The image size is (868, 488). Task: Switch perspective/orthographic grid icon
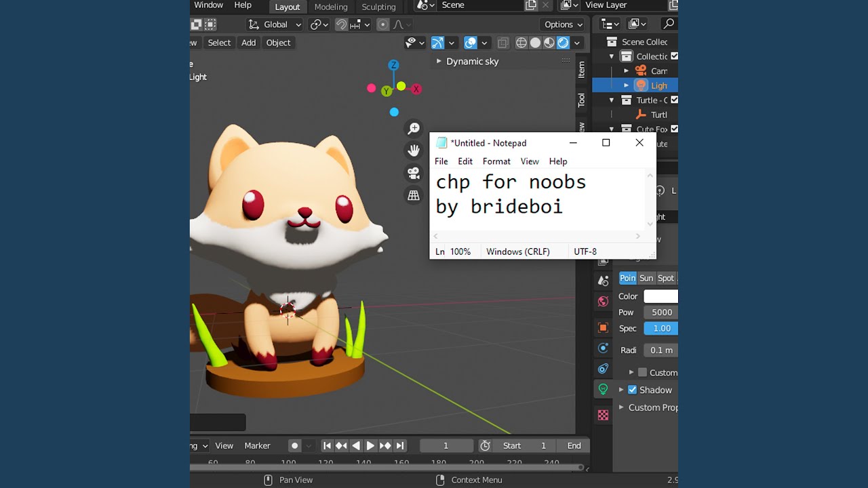click(x=414, y=196)
